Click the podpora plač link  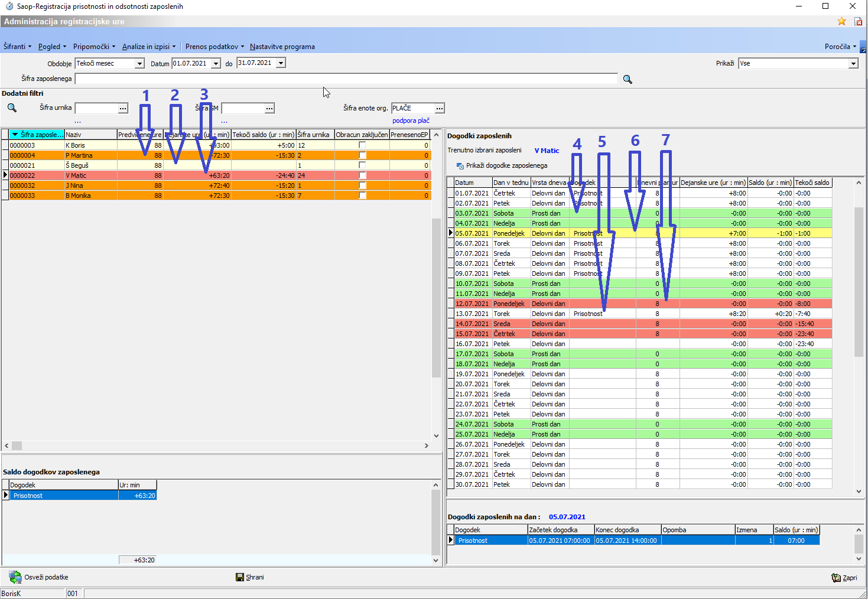pos(411,121)
